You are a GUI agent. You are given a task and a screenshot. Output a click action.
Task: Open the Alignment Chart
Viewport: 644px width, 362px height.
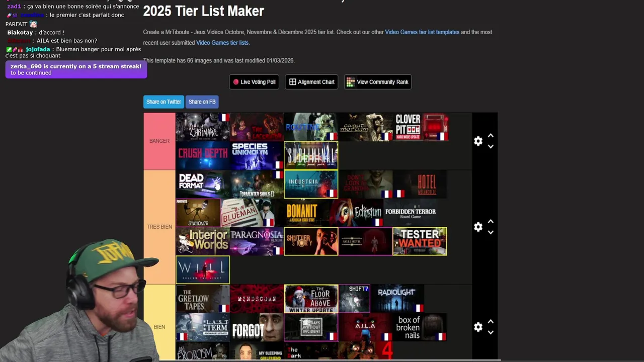(x=312, y=82)
